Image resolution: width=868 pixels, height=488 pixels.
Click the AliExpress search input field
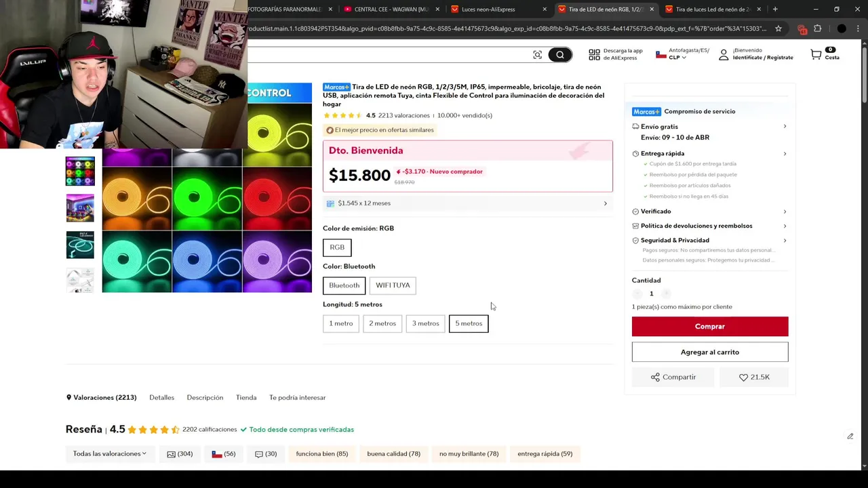tap(390, 55)
